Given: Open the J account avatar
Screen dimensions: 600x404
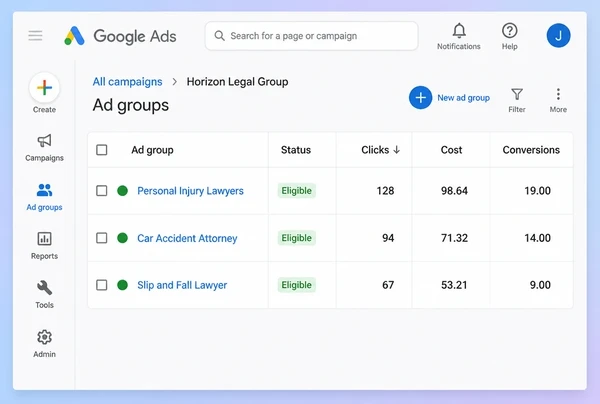Looking at the screenshot, I should pos(558,36).
